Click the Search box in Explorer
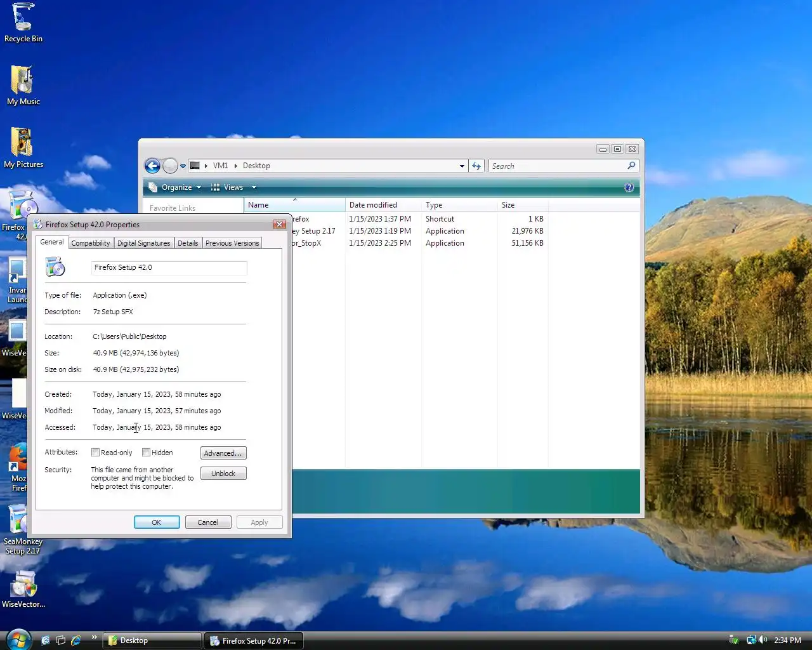The image size is (812, 650). coord(557,166)
